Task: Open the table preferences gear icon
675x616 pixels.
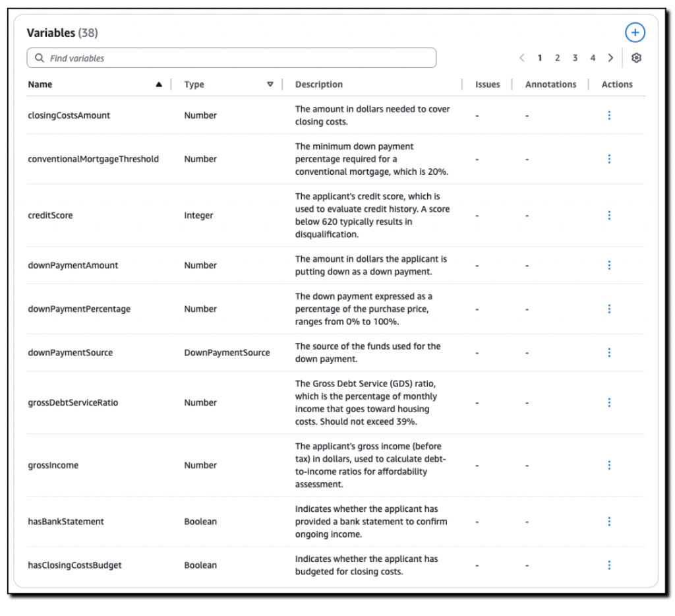Action: [636, 58]
